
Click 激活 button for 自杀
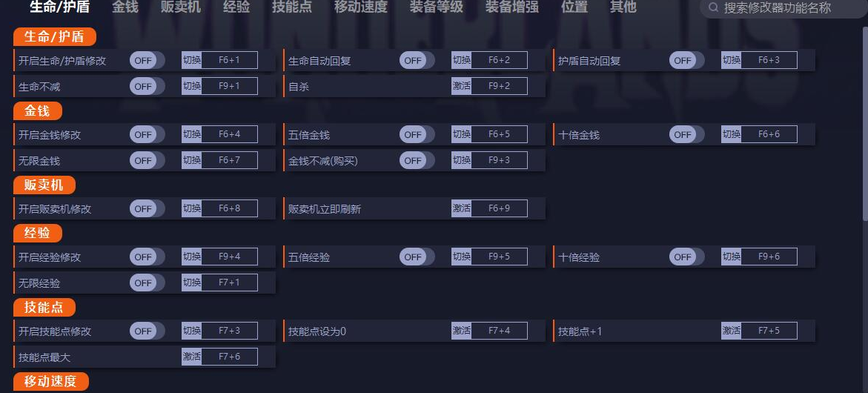point(461,86)
